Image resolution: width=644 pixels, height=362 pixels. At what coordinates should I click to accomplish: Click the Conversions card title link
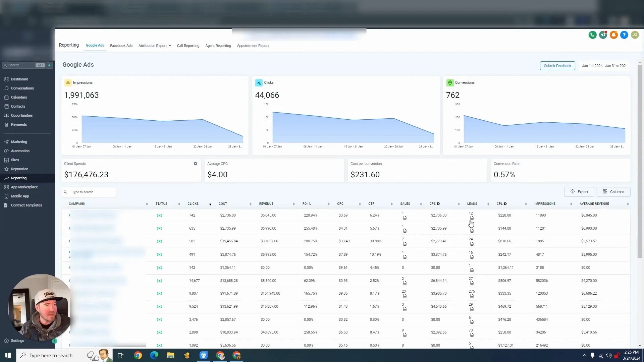(465, 82)
